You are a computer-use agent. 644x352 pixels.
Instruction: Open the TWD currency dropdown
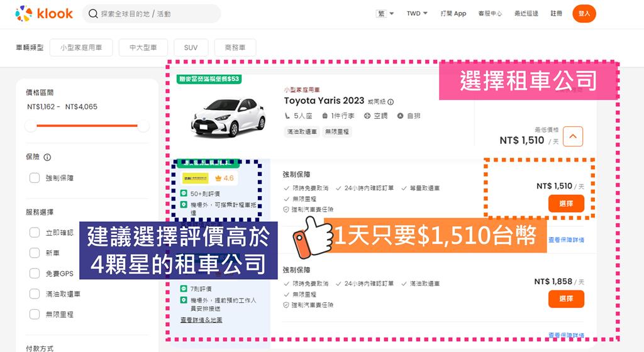pyautogui.click(x=417, y=14)
